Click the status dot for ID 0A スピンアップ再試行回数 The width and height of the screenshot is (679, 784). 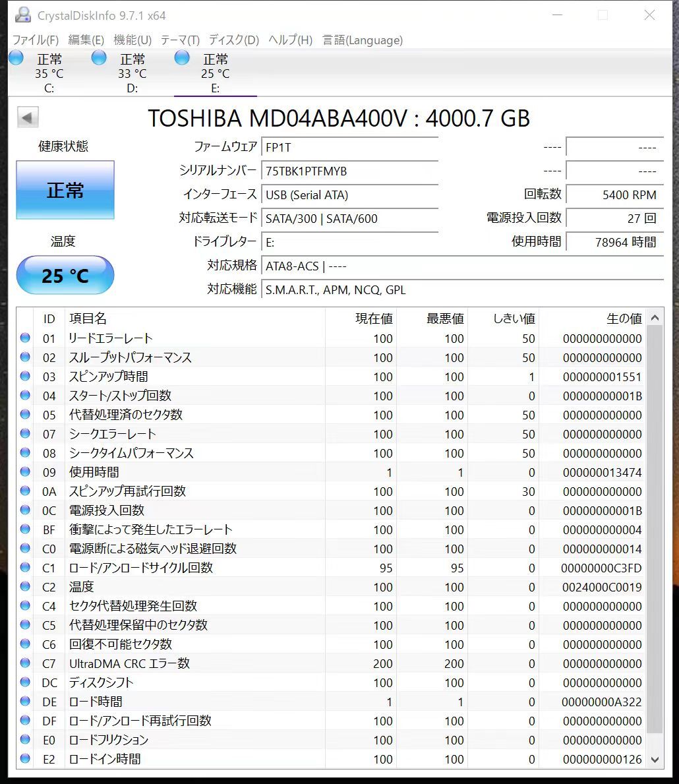(x=25, y=491)
